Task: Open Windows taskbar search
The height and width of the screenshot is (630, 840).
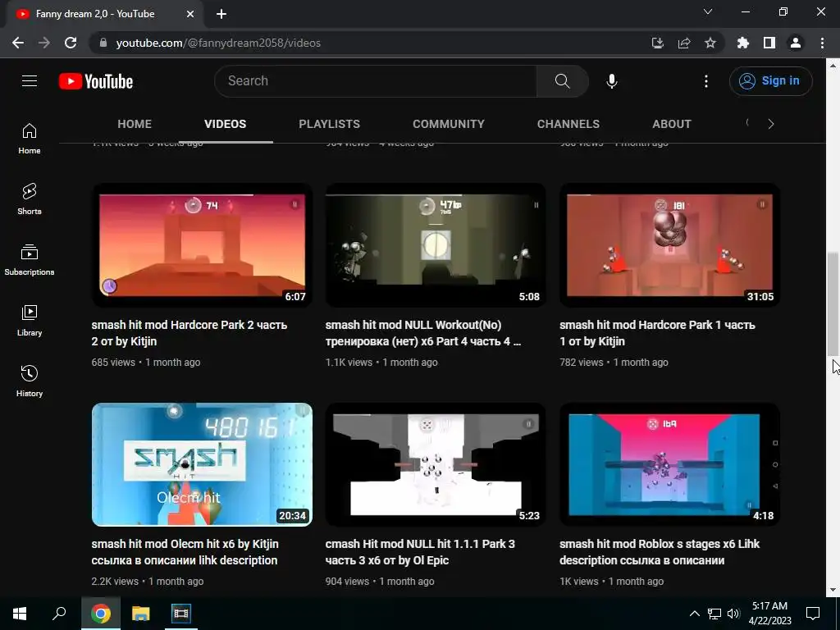Action: coord(59,614)
